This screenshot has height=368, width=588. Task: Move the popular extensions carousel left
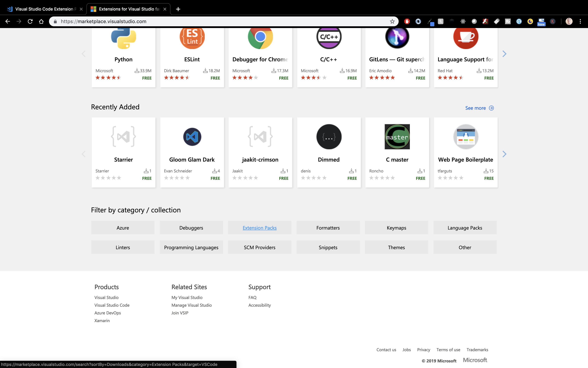84,54
